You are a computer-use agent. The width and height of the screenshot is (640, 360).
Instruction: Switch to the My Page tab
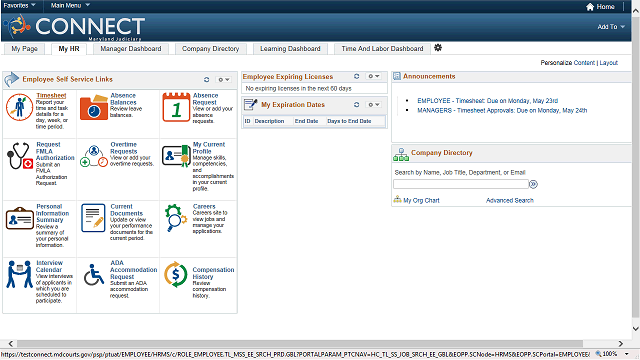[24, 49]
